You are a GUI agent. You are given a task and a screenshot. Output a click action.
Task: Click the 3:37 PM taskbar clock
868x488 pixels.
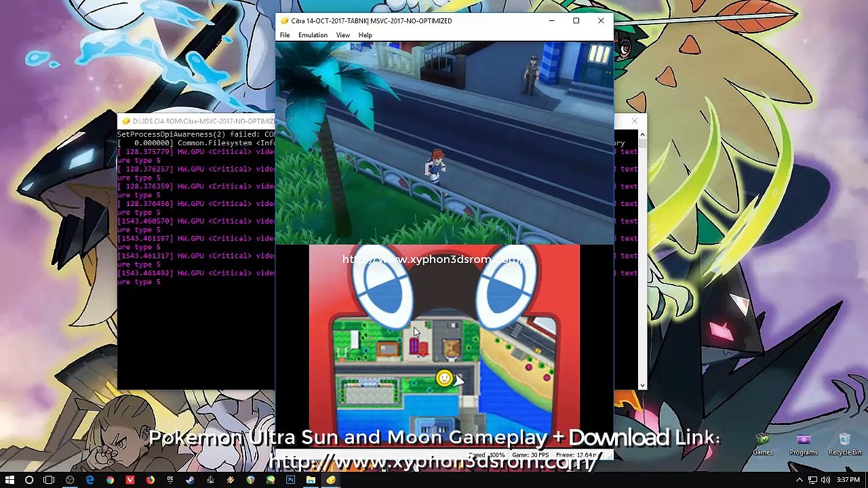point(848,480)
